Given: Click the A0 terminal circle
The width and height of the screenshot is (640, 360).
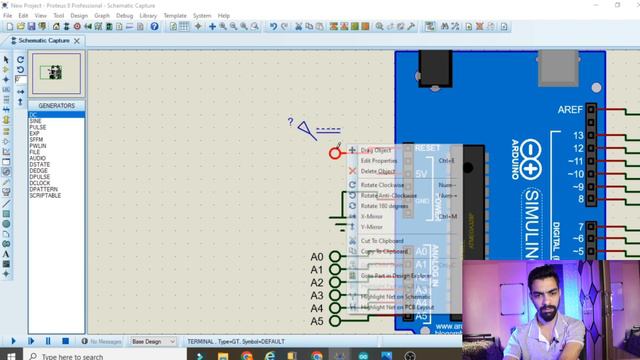Looking at the screenshot, I should pyautogui.click(x=335, y=257).
